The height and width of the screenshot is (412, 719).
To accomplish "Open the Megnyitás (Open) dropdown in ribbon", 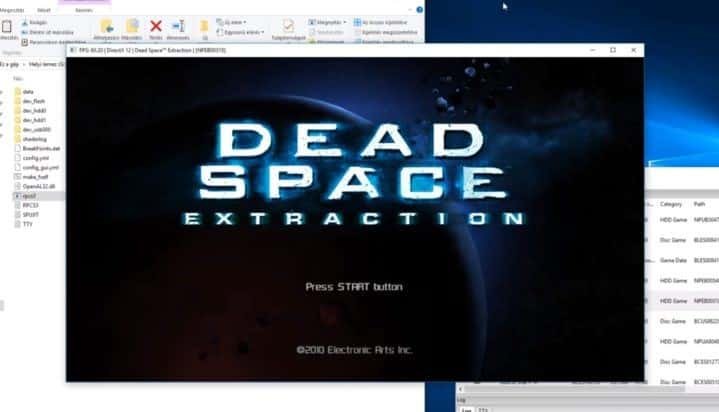I will click(x=327, y=21).
